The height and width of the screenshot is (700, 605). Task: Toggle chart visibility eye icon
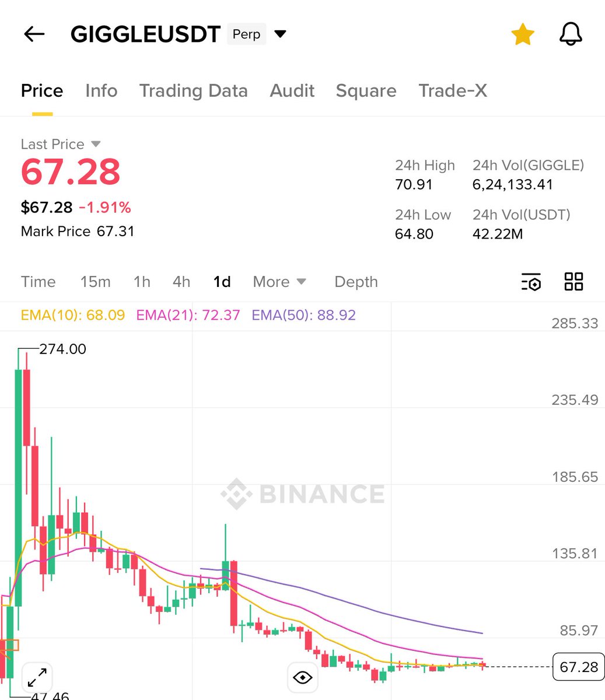coord(302,677)
